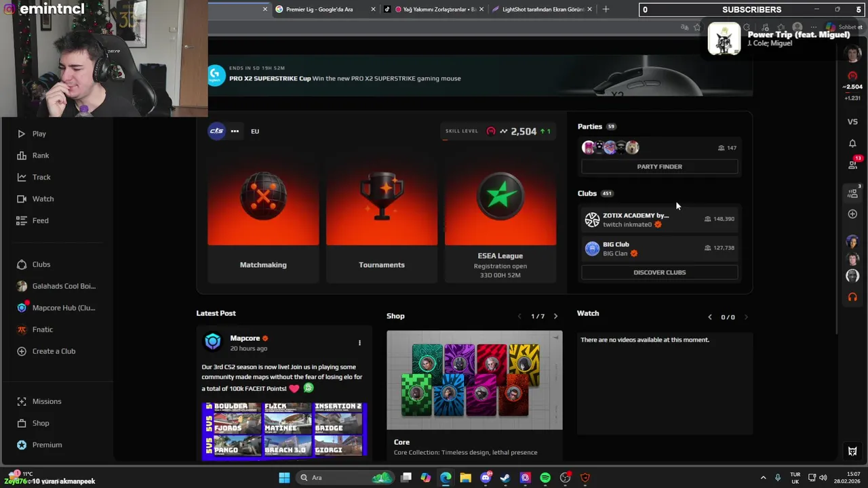Image resolution: width=868 pixels, height=488 pixels.
Task: Go to next Shop item
Action: [x=555, y=317]
